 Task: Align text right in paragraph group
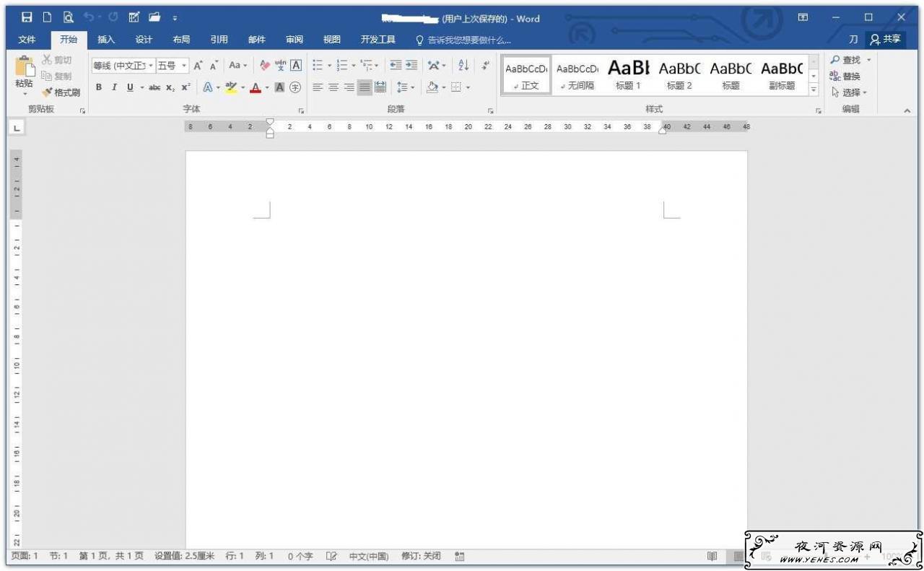(349, 87)
